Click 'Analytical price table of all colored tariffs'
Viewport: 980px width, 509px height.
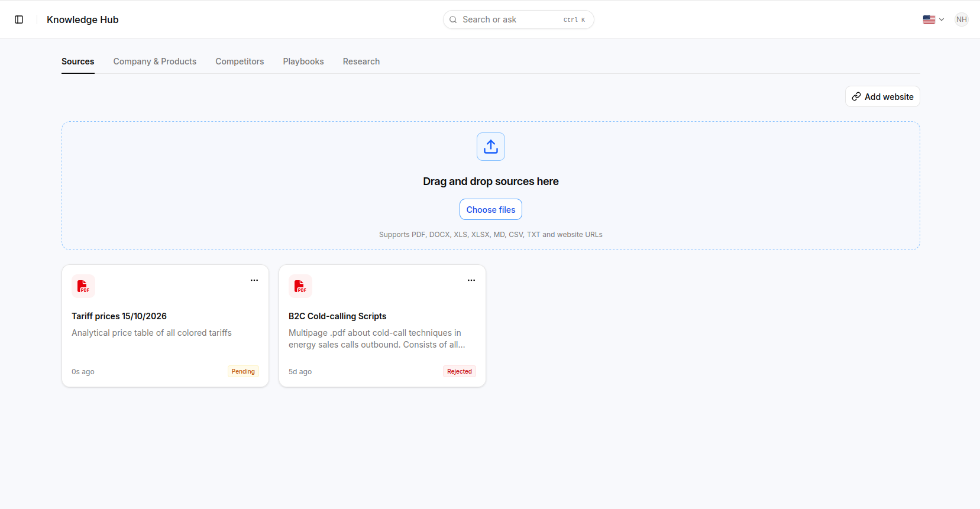[152, 333]
